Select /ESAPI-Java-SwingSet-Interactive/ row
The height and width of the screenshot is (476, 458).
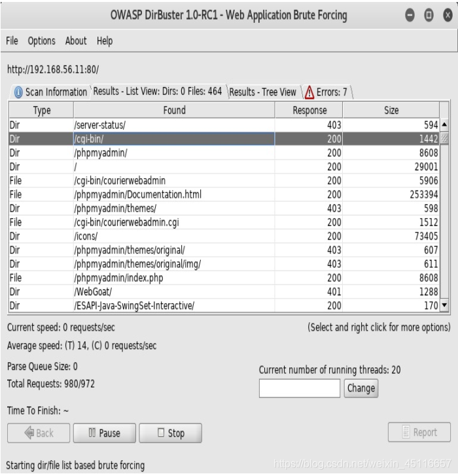pyautogui.click(x=224, y=306)
